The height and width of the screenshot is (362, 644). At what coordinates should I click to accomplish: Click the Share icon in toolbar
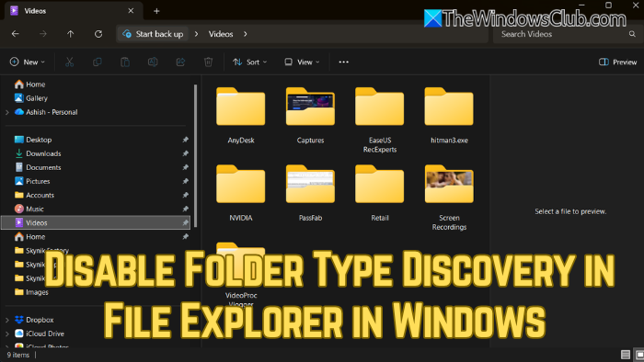[x=180, y=62]
